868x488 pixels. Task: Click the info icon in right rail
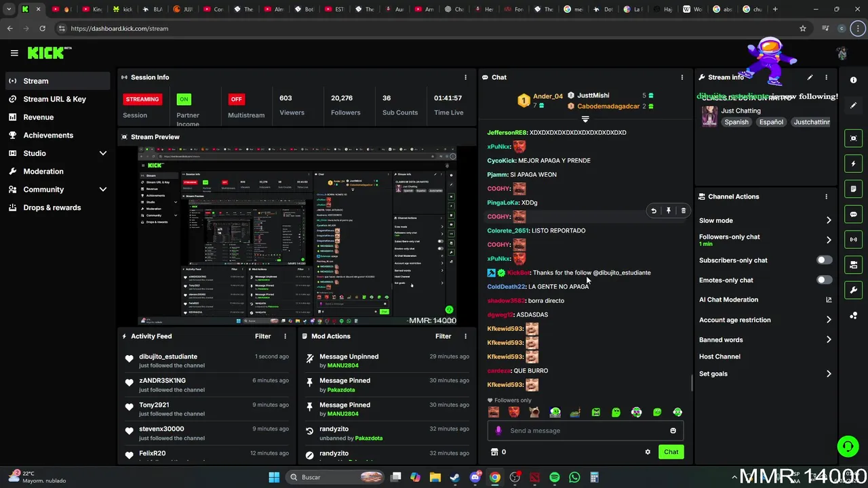point(854,81)
